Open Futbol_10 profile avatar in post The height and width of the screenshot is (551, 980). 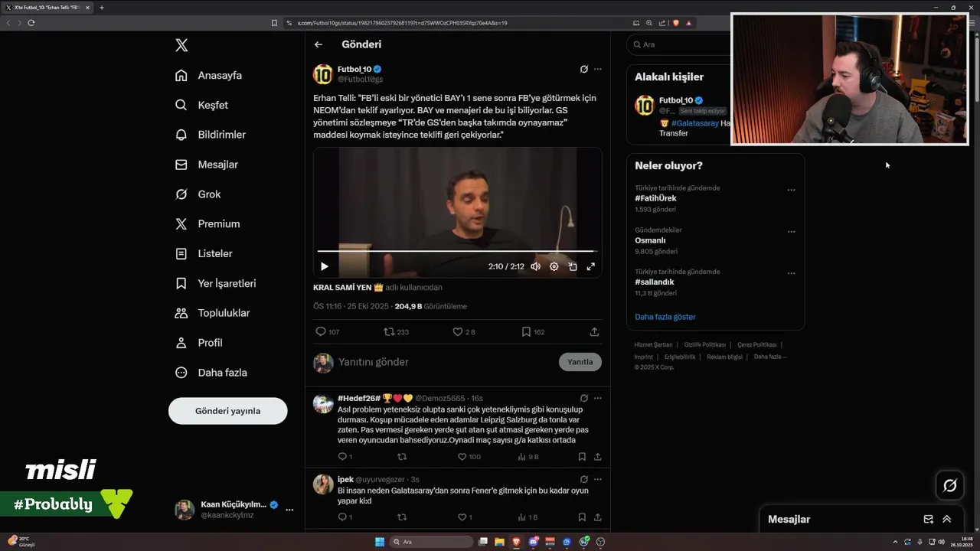click(x=323, y=74)
